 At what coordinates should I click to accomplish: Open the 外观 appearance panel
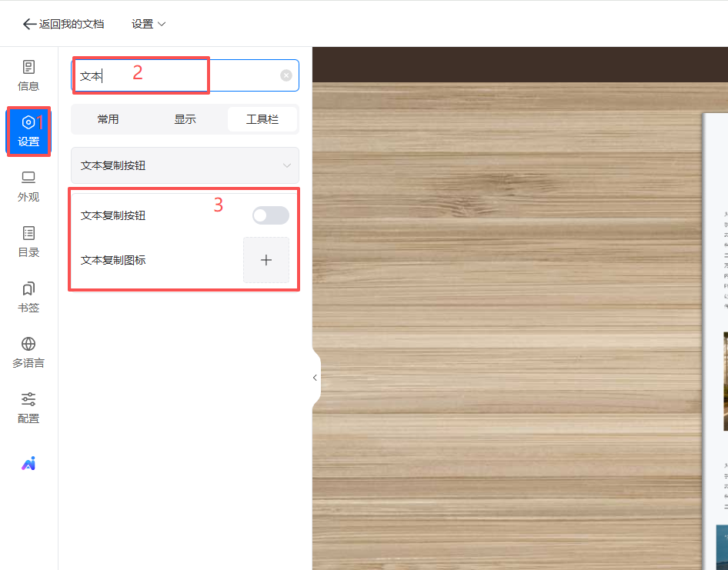click(x=28, y=187)
